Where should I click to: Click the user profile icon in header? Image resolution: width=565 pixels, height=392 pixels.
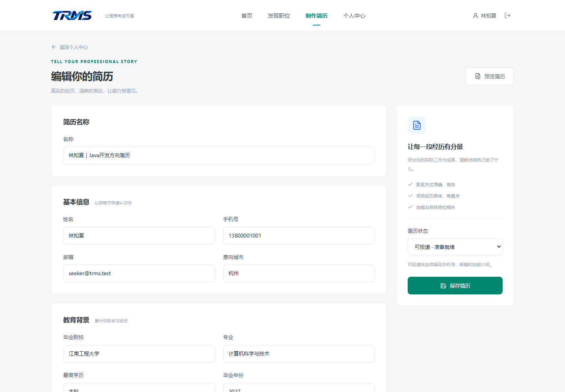[x=476, y=16]
